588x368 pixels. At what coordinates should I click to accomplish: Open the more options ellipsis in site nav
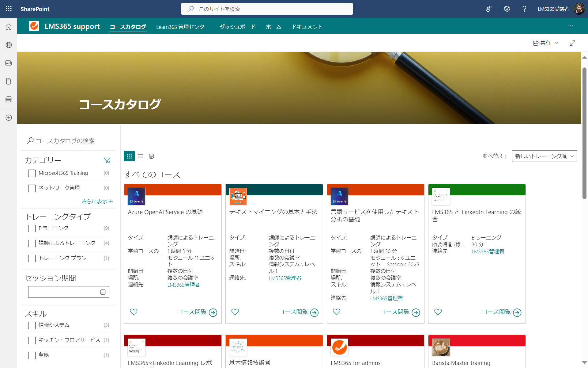(x=570, y=26)
